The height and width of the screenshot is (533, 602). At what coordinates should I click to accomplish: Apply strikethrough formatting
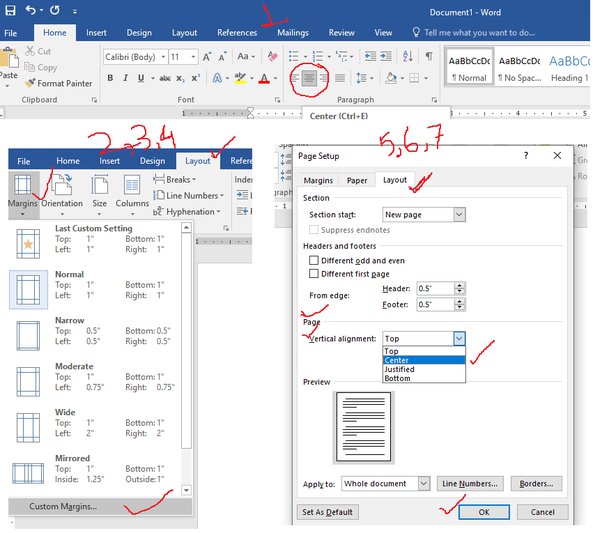pos(165,78)
